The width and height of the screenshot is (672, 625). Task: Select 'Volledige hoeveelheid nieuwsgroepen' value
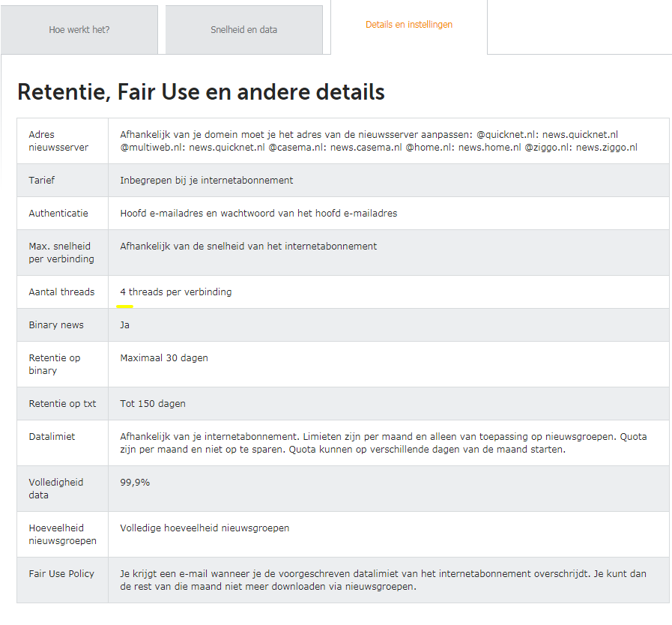[205, 528]
